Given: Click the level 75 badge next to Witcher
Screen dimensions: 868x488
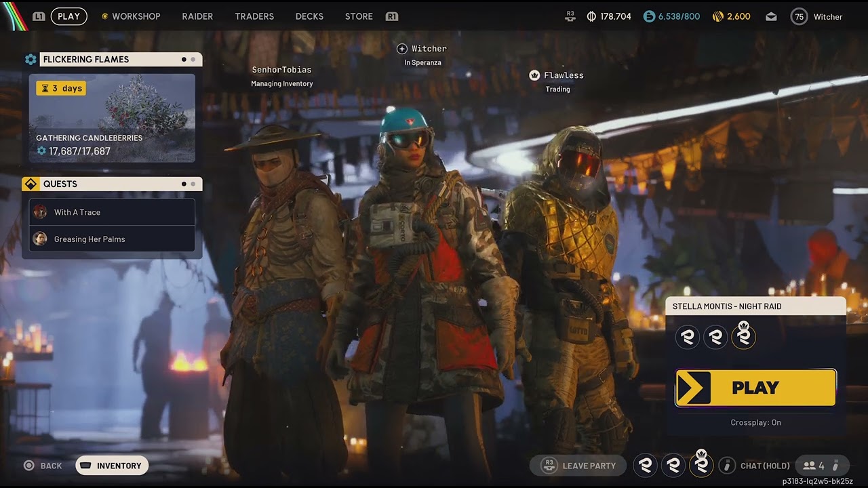Looking at the screenshot, I should [800, 16].
